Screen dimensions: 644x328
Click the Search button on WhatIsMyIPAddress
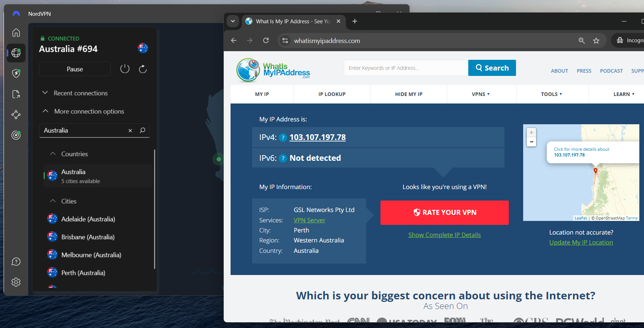point(492,68)
